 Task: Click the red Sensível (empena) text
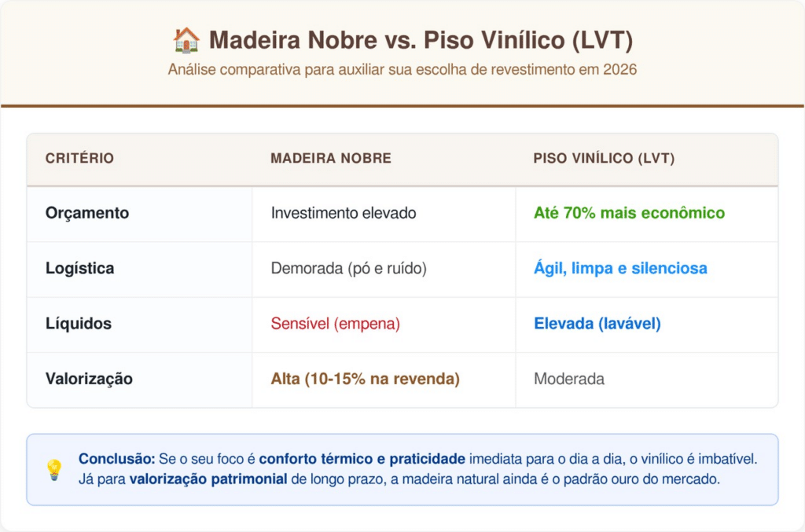[x=336, y=324]
